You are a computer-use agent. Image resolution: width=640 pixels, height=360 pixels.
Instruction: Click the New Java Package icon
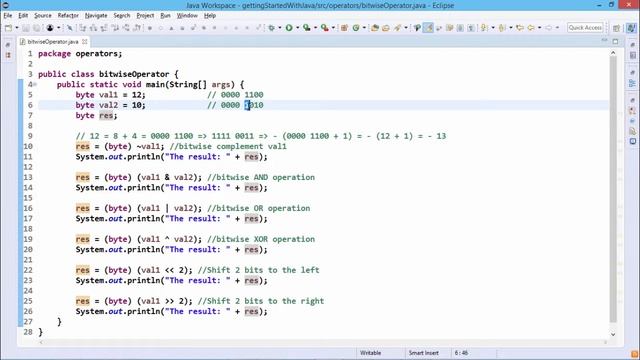pyautogui.click(x=344, y=28)
